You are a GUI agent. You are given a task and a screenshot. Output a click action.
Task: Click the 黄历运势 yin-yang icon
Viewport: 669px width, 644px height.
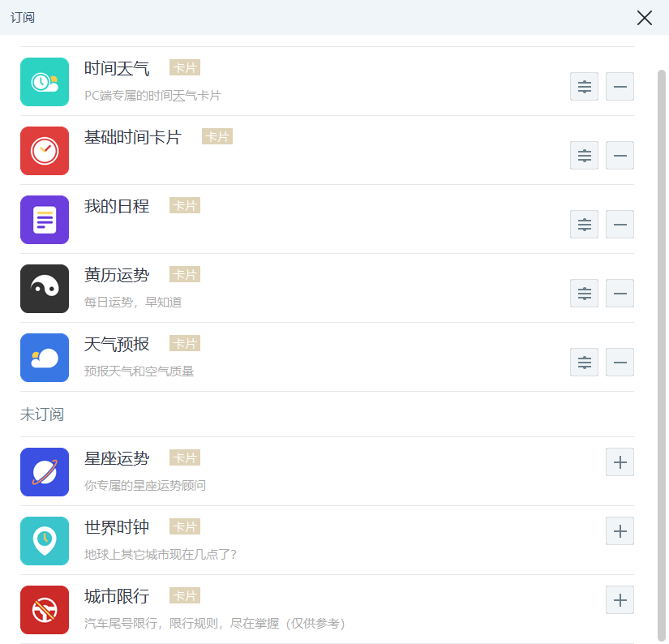[45, 289]
